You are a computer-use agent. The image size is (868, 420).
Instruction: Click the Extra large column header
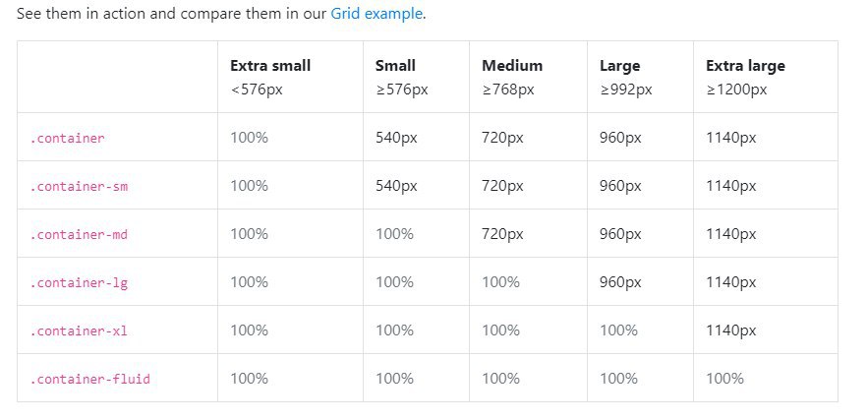tap(745, 66)
